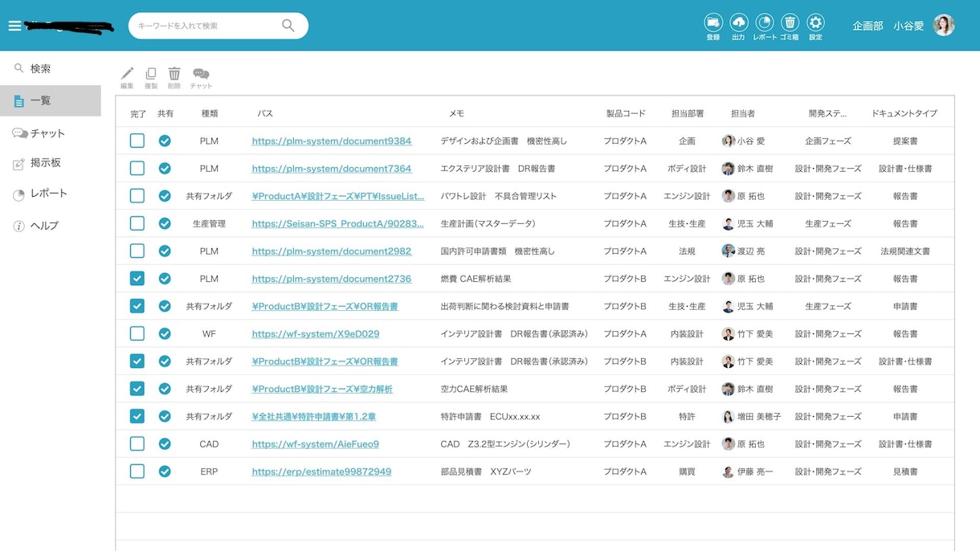Image resolution: width=980 pixels, height=551 pixels.
Task: Click the 企画部 department label in header
Action: (x=868, y=26)
